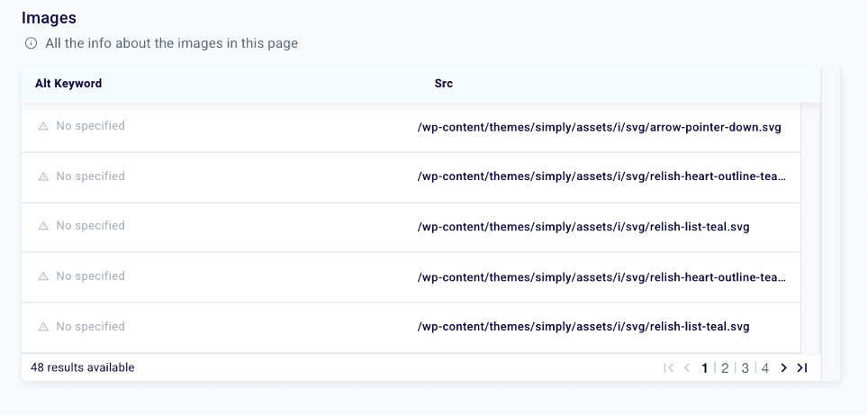The image size is (868, 416).
Task: Click warning icon in the arrow-pointer-down.svg row
Action: click(43, 127)
